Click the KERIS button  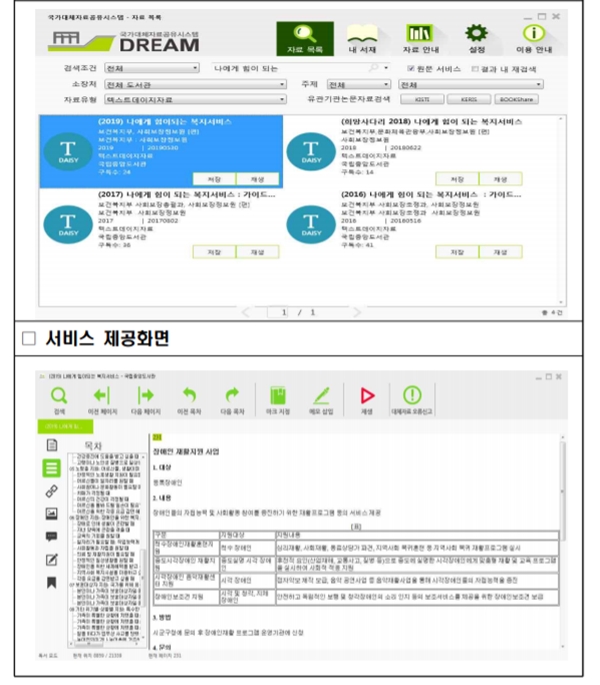[x=469, y=100]
